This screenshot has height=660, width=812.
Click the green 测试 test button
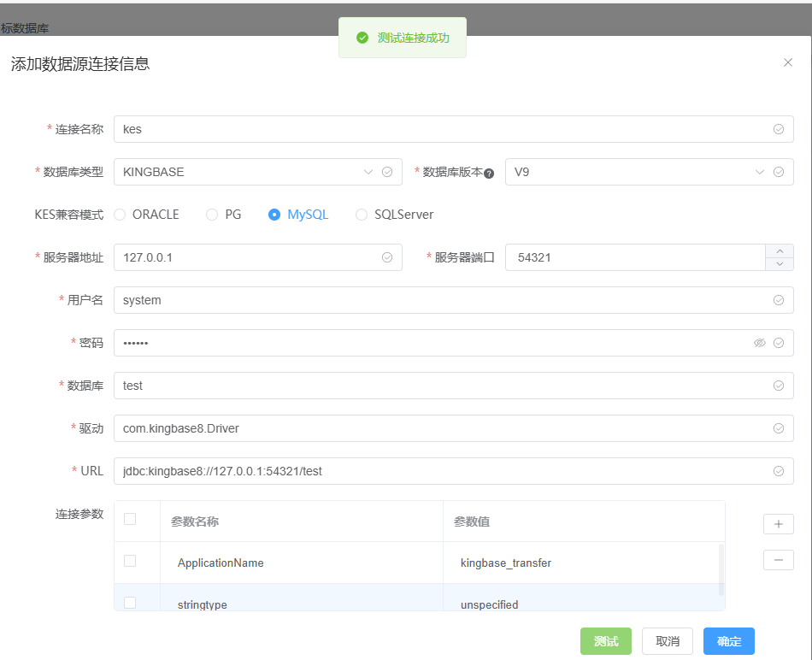(605, 641)
